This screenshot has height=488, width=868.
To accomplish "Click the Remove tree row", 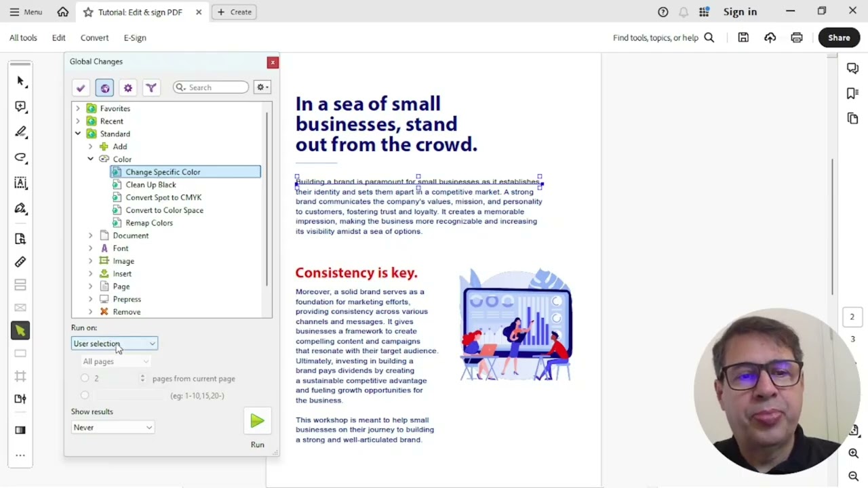I will [x=127, y=312].
